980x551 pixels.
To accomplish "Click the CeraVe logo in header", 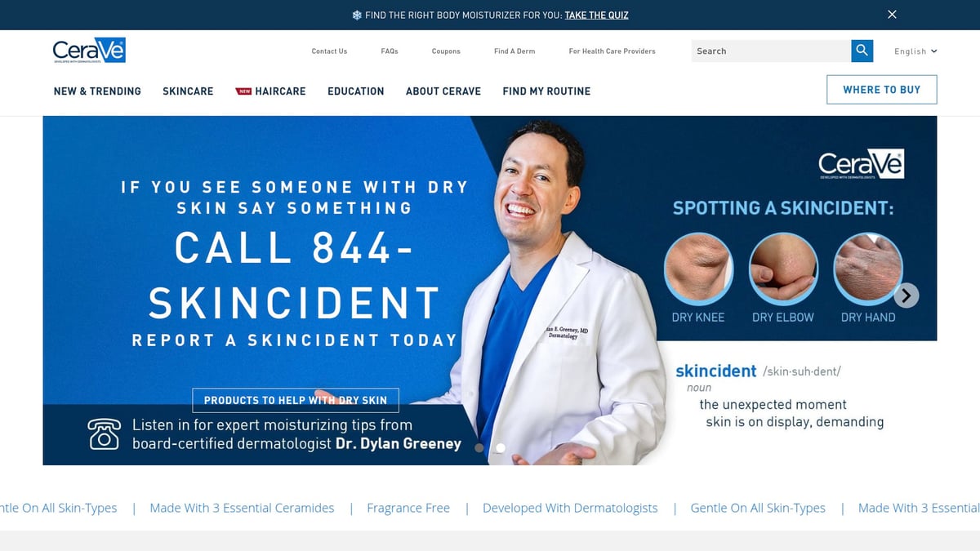I will point(89,50).
